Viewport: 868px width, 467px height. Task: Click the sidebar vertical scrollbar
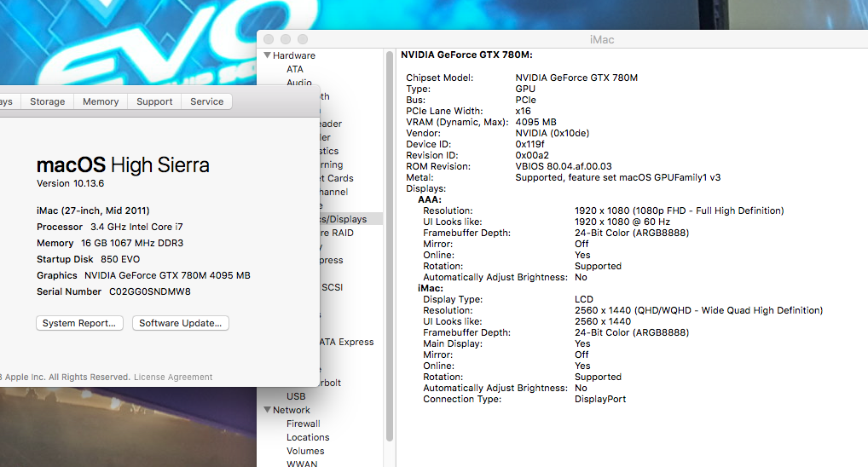click(390, 245)
